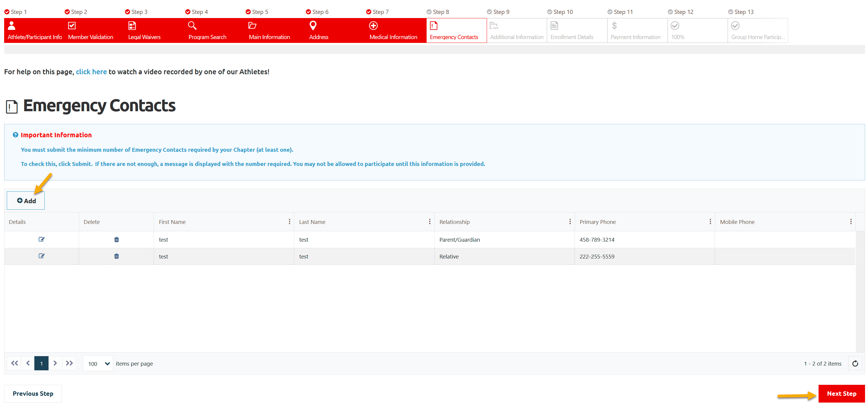Screen dimensions: 868x407
Task: Click the Step 1 completed check indicator
Action: click(7, 12)
